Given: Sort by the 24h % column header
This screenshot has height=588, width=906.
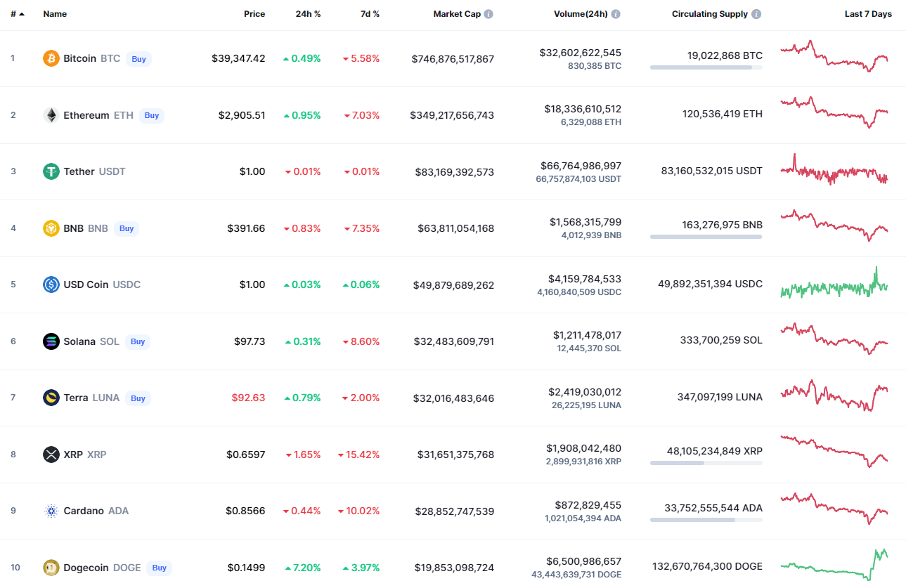Looking at the screenshot, I should 308,14.
